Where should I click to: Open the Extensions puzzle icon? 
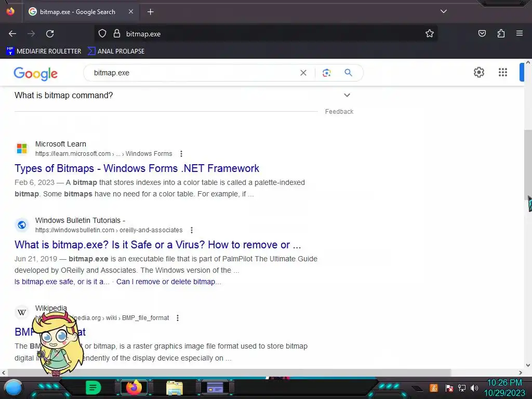click(501, 34)
